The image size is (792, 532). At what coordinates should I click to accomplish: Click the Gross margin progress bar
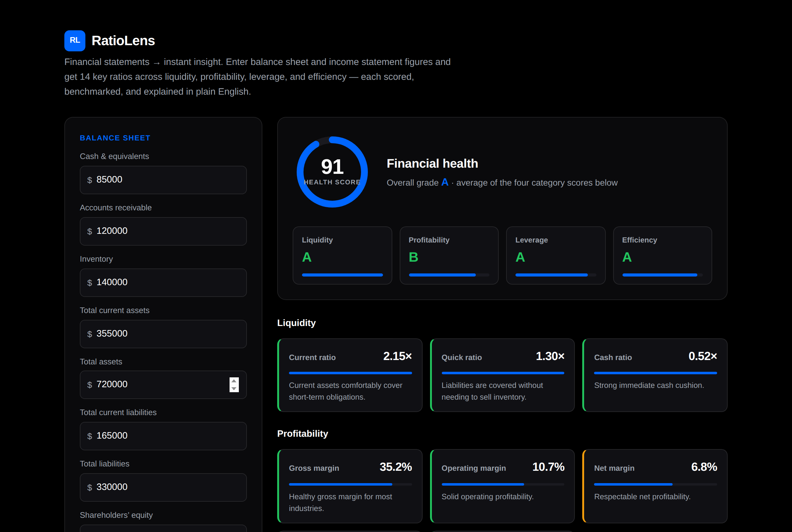point(350,484)
